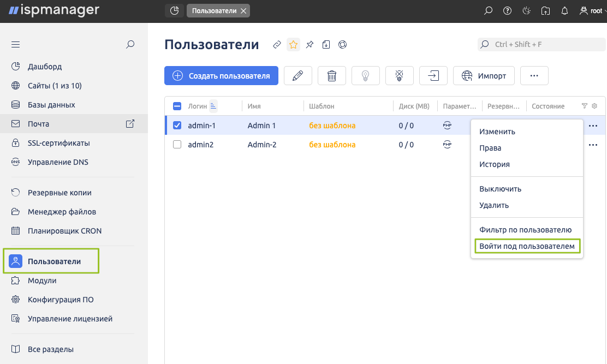Open the root user account menu

point(591,11)
